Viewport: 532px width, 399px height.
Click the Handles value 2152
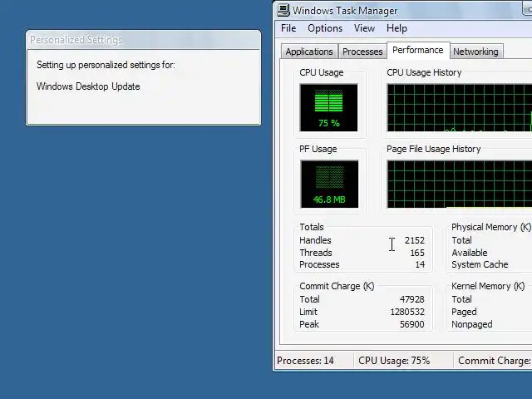click(414, 240)
